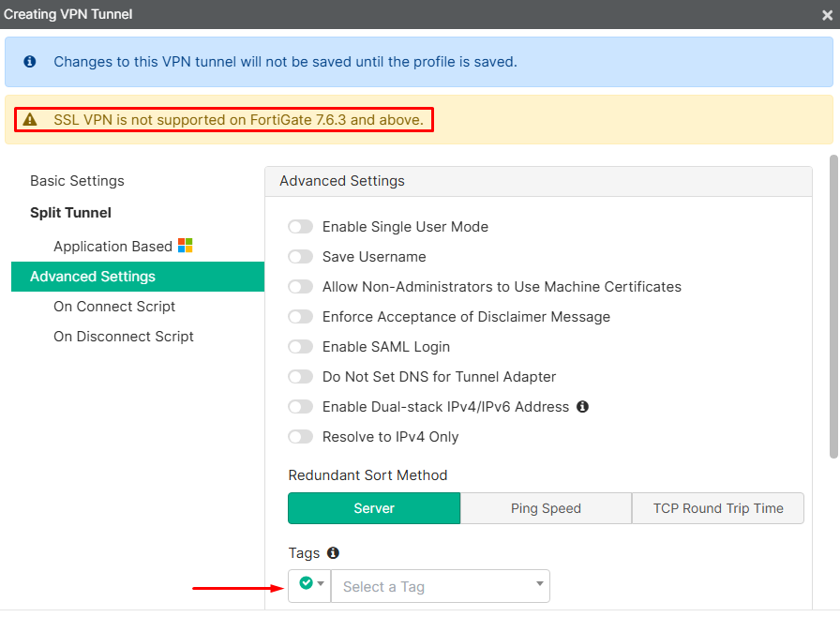This screenshot has width=840, height=617.
Task: Click the green checkmark tag icon
Action: click(x=304, y=584)
